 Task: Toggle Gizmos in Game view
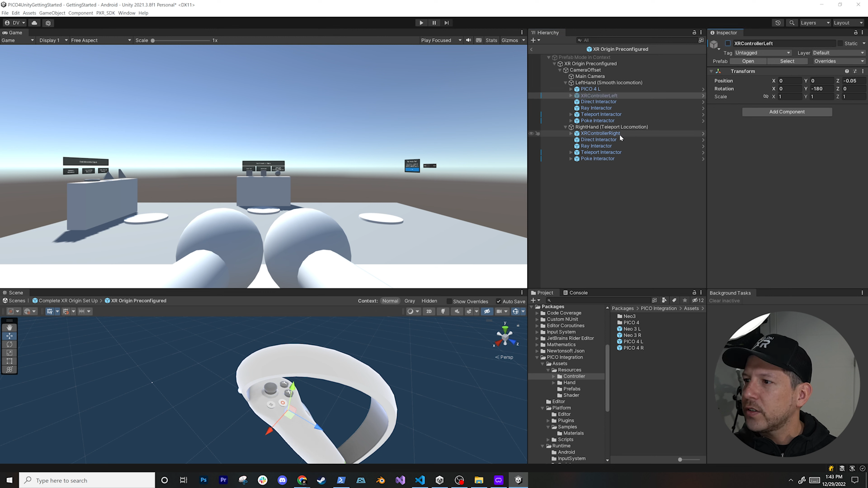509,40
